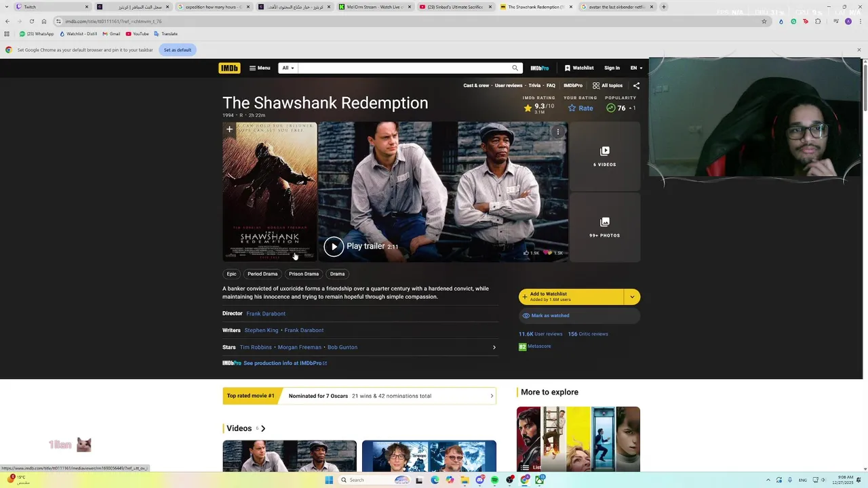Open The Shawshank Redemption poster
Image resolution: width=868 pixels, height=488 pixels.
[270, 192]
